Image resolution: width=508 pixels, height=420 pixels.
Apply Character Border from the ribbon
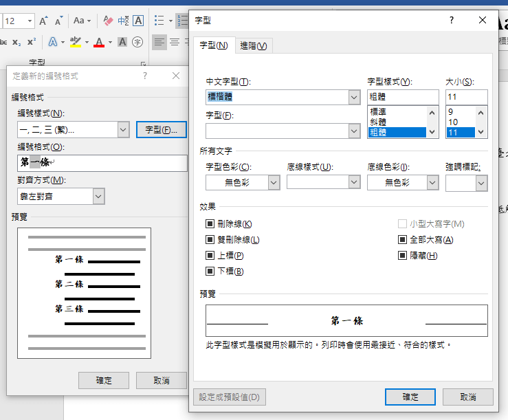tap(138, 21)
